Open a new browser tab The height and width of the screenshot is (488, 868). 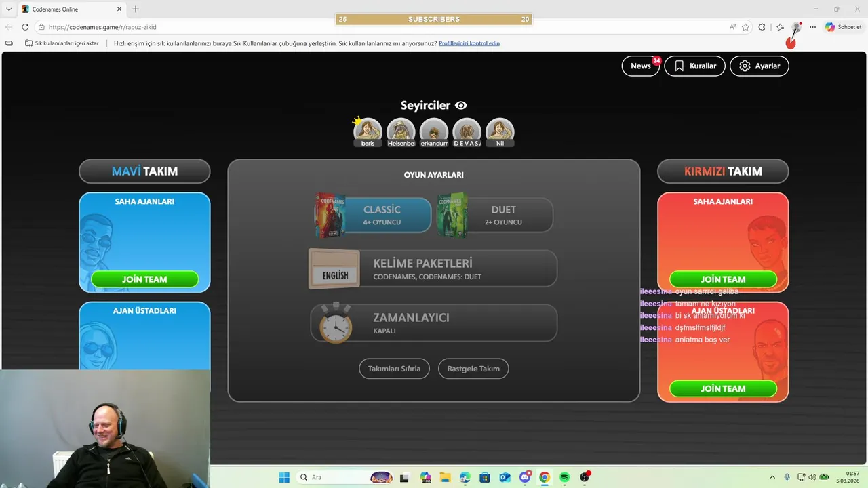pyautogui.click(x=136, y=9)
